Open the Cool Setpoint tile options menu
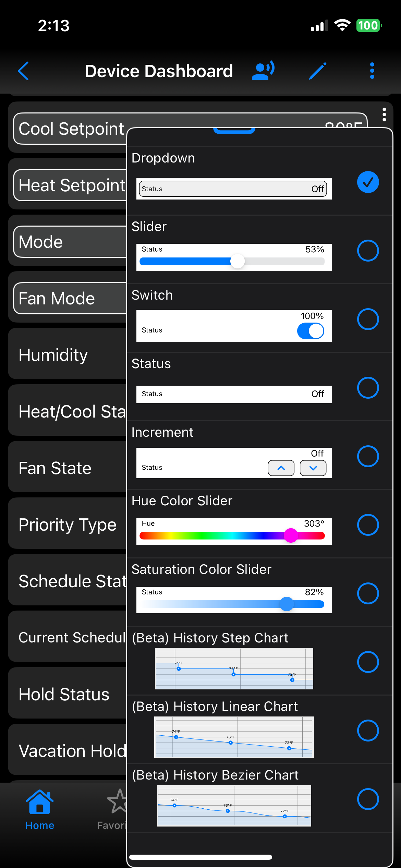The width and height of the screenshot is (401, 868). (384, 114)
